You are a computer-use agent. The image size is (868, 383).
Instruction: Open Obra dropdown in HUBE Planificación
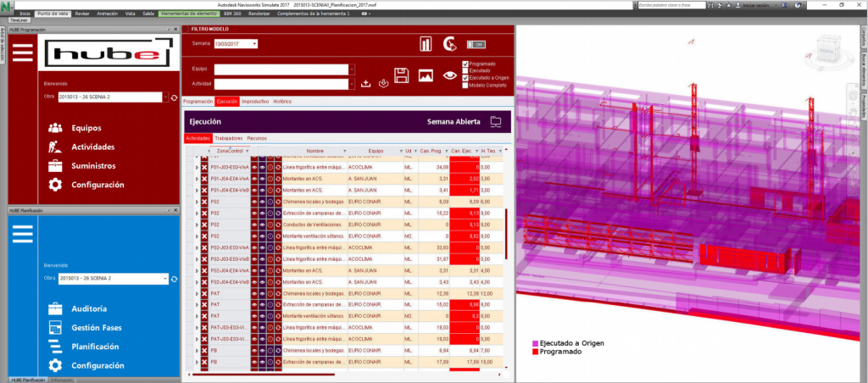[166, 279]
